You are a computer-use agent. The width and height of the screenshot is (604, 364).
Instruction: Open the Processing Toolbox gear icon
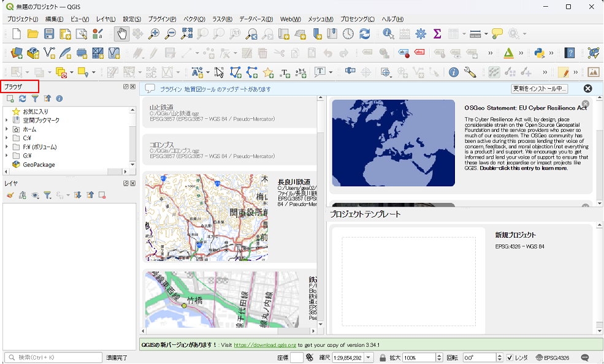click(421, 34)
